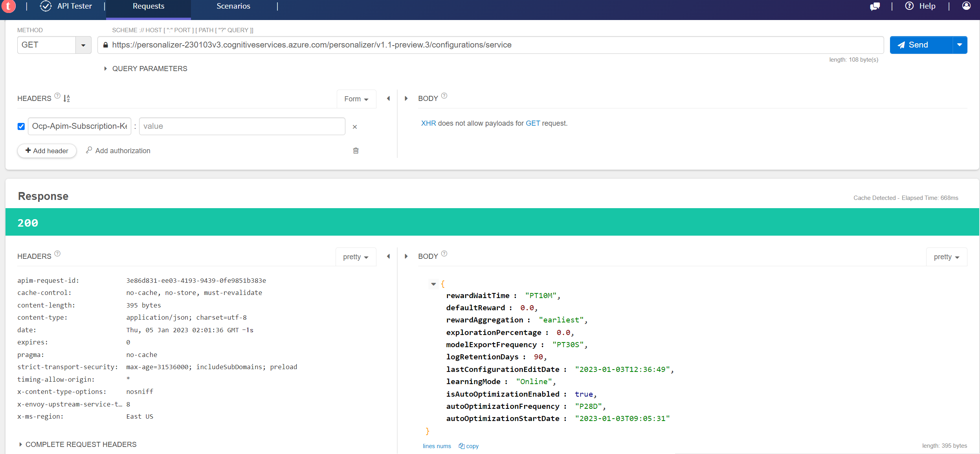Screen dimensions: 980x454
Task: Collapse request headers panel left arrow
Action: (388, 99)
